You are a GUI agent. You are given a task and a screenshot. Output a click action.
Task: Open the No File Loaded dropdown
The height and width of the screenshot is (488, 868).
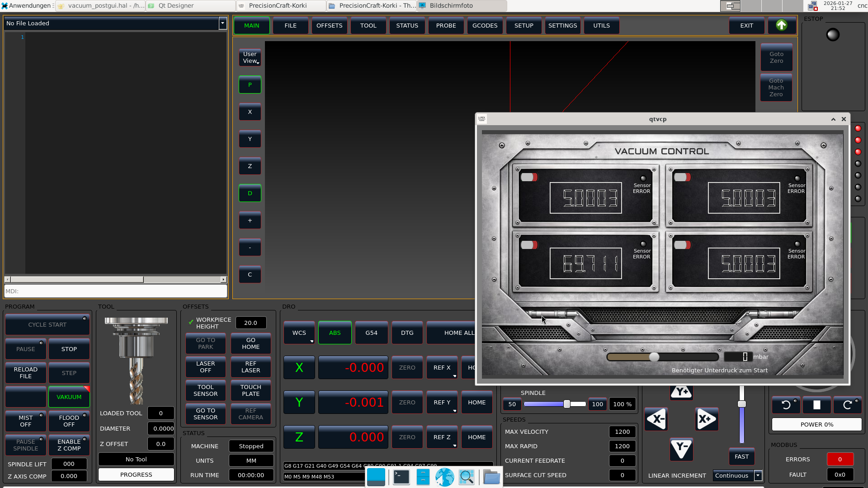(x=222, y=23)
